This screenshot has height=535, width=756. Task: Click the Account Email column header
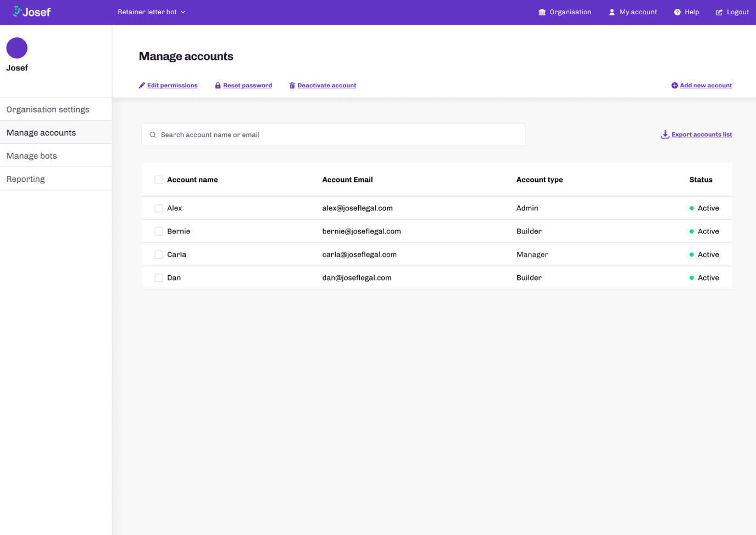coord(348,180)
